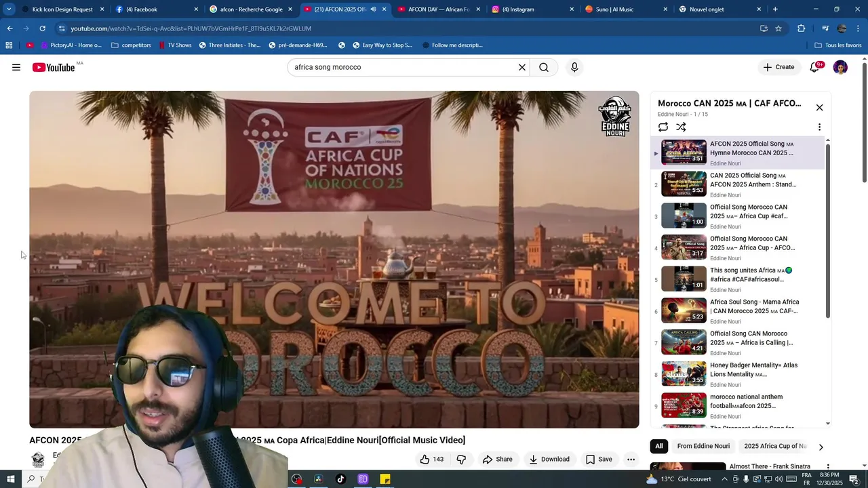Go back with browser back arrow
The width and height of the screenshot is (868, 488).
tap(9, 28)
